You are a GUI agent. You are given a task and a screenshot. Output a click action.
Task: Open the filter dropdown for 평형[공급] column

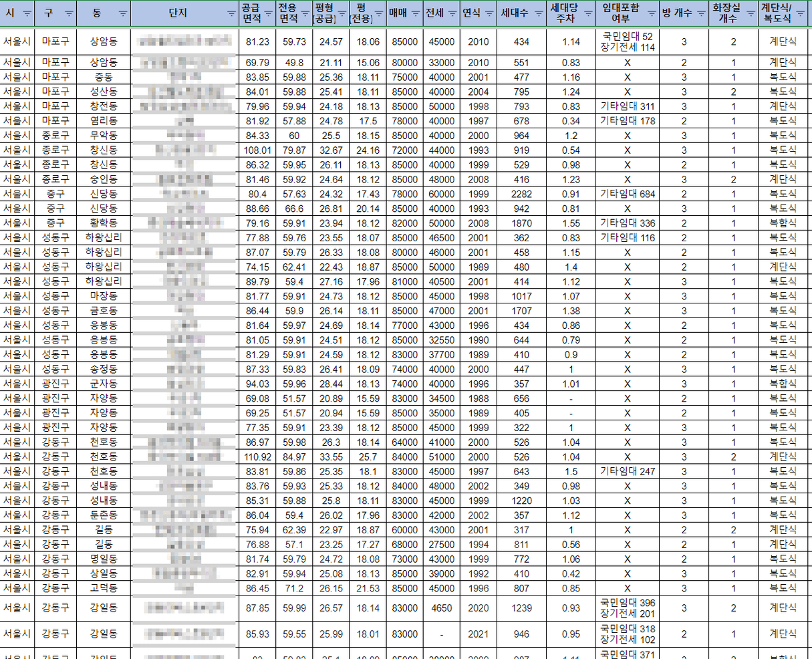pos(341,13)
